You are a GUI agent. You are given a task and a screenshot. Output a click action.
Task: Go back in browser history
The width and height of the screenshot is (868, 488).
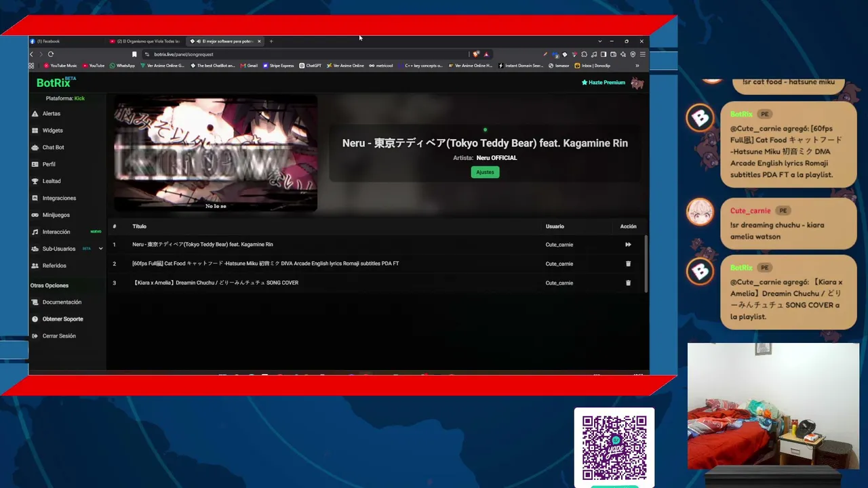point(31,54)
